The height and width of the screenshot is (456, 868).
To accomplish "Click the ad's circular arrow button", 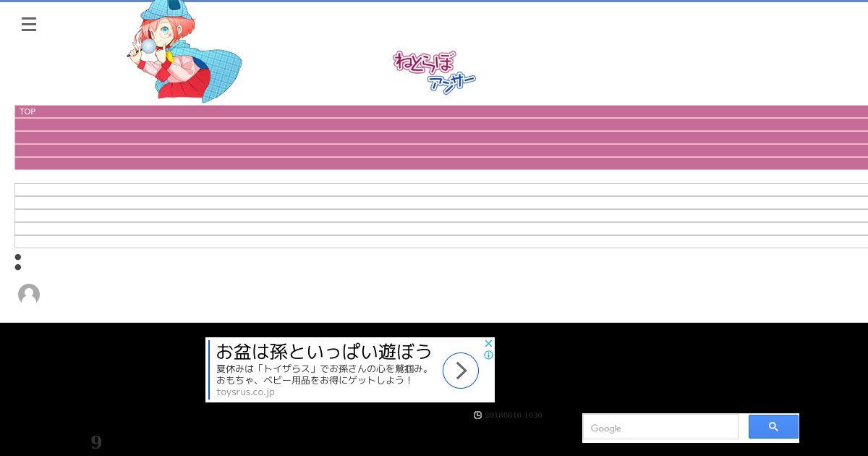I will coord(461,371).
